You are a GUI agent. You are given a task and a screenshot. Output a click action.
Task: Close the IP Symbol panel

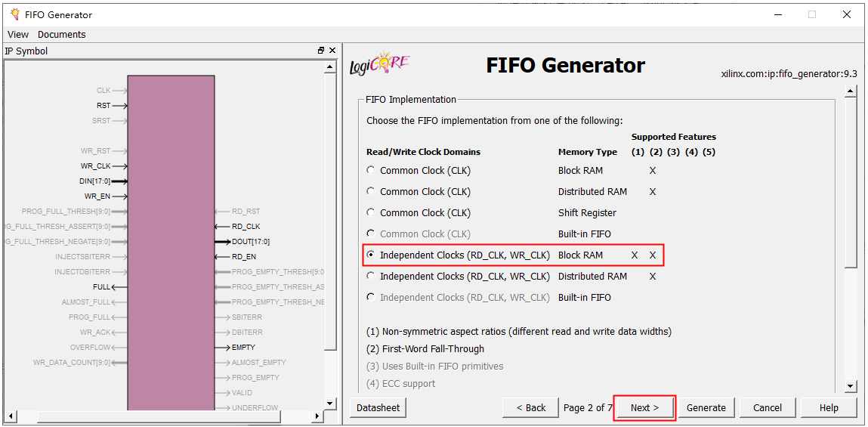click(332, 51)
